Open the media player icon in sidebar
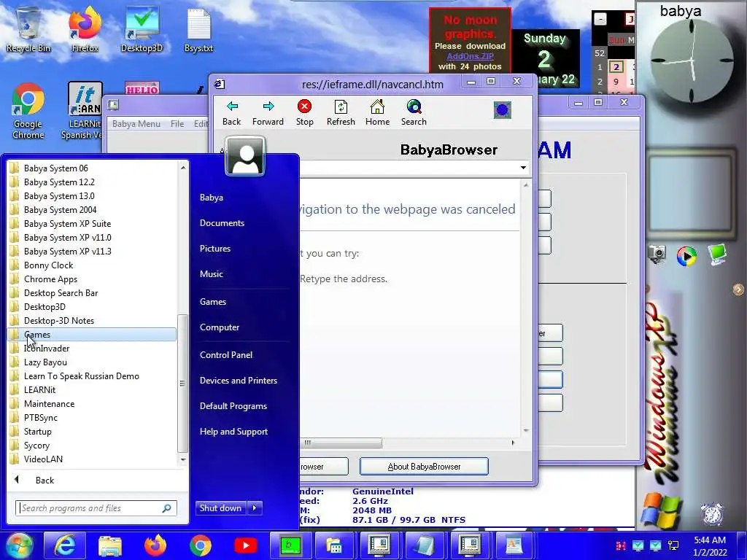 (686, 256)
